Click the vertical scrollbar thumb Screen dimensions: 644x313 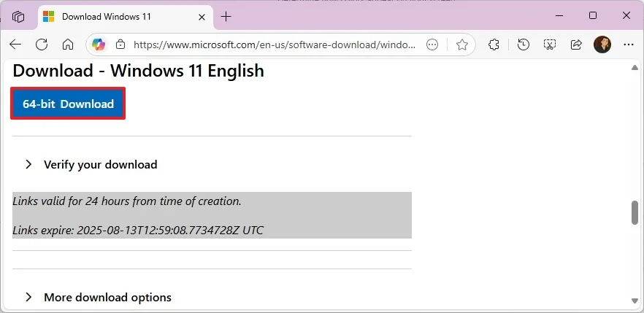tap(635, 212)
